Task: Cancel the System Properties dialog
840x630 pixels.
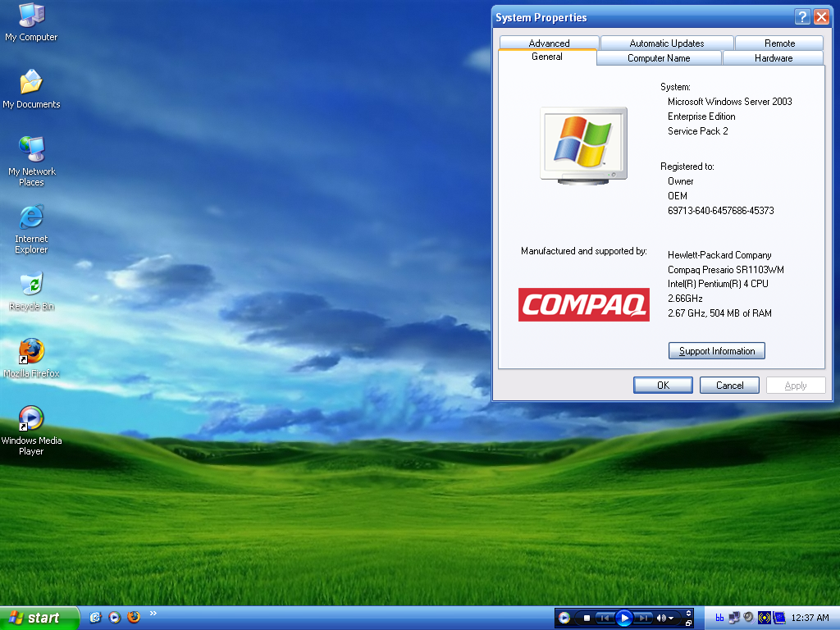Action: coord(729,386)
